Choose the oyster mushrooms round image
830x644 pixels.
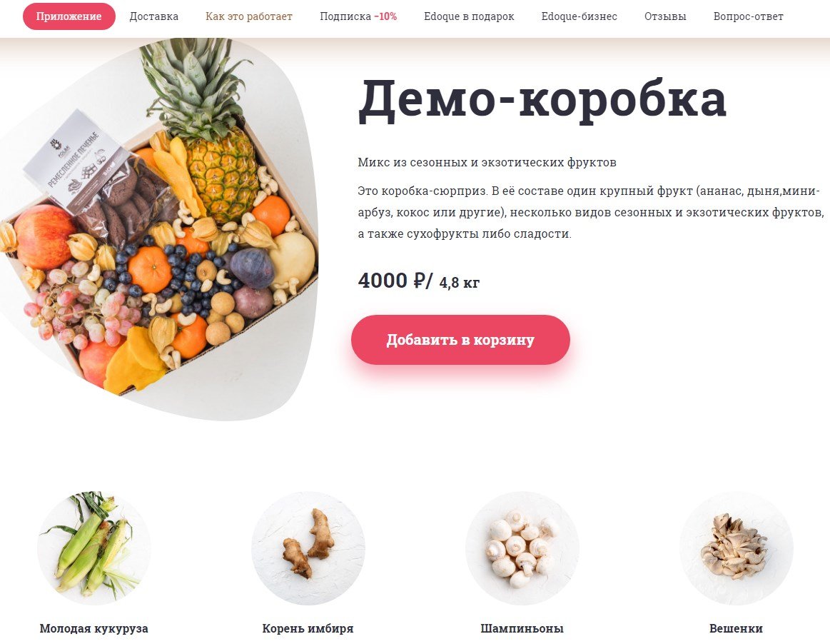click(x=737, y=548)
